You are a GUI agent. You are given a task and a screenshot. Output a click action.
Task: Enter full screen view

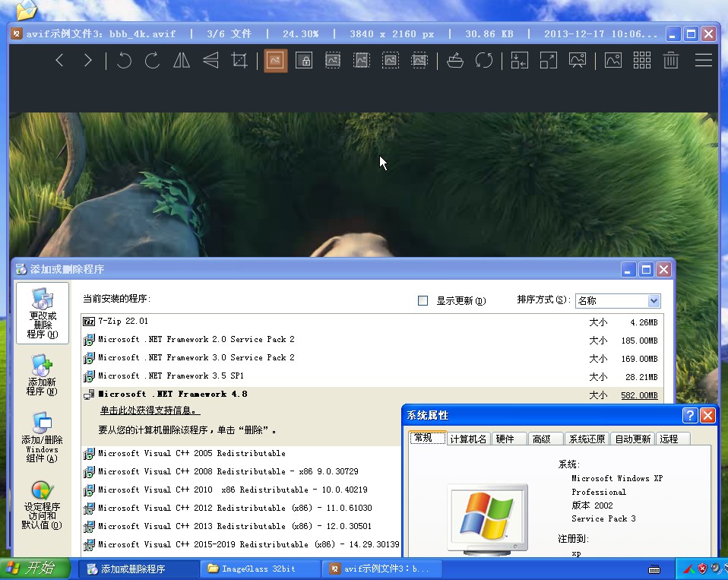pos(549,60)
